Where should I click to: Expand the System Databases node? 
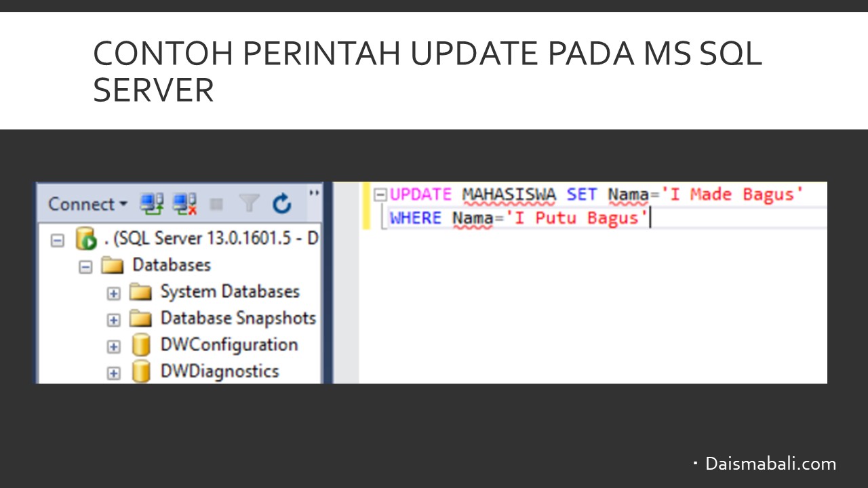pos(114,293)
